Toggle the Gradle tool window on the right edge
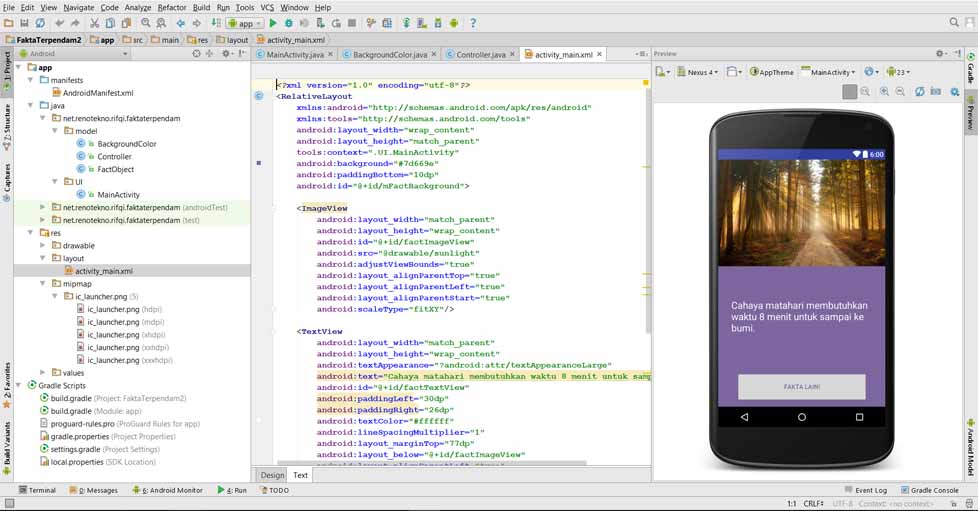Viewport: 978px width, 511px height. pos(970,70)
